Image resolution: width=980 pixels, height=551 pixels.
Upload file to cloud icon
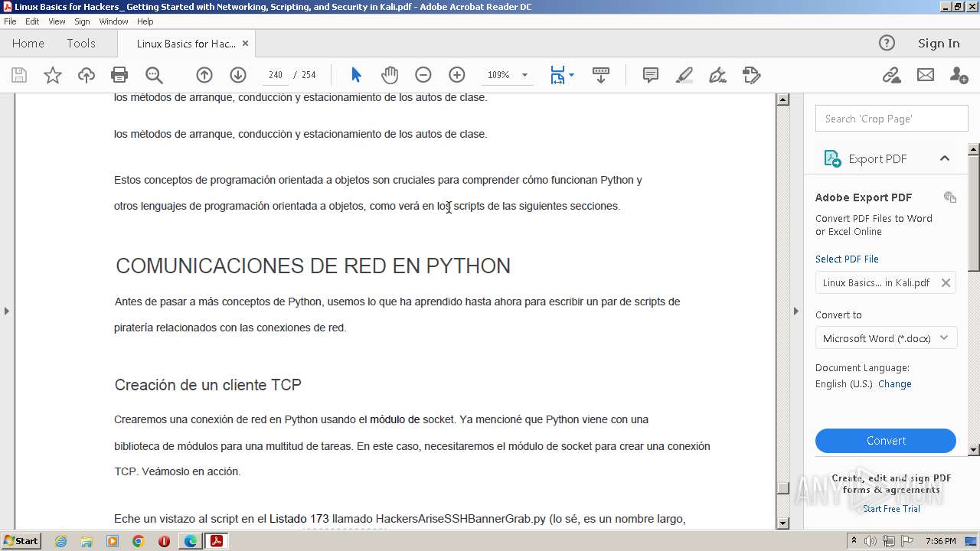(x=87, y=75)
